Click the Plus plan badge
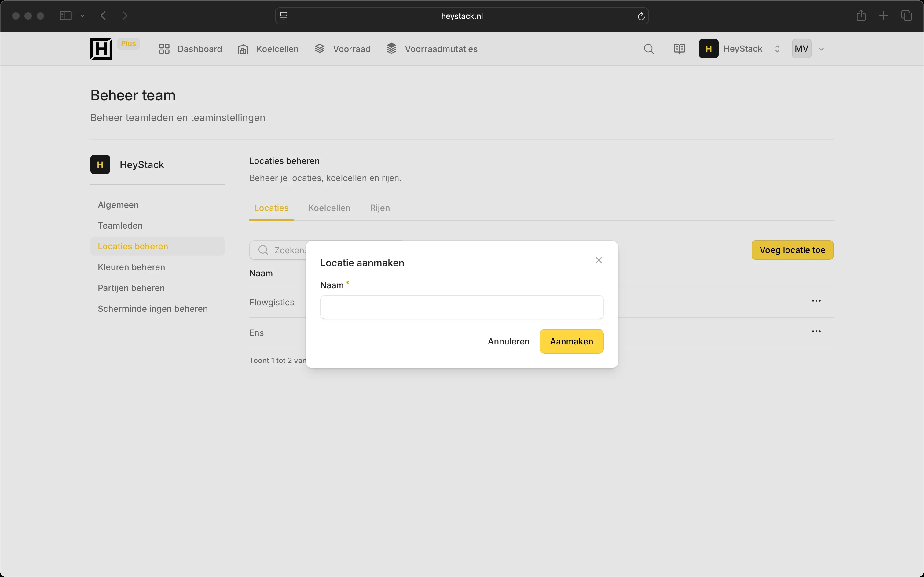This screenshot has width=924, height=577. pyautogui.click(x=128, y=43)
